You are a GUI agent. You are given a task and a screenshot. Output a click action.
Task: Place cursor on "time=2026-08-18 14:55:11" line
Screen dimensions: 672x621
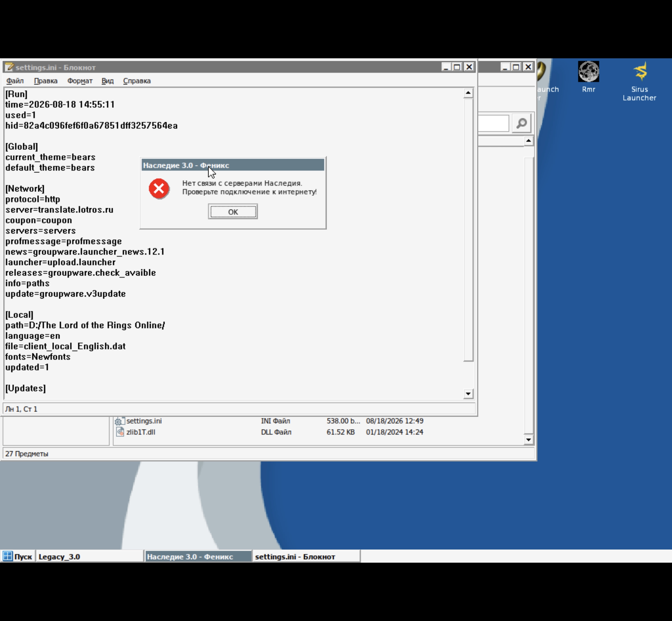coord(60,105)
